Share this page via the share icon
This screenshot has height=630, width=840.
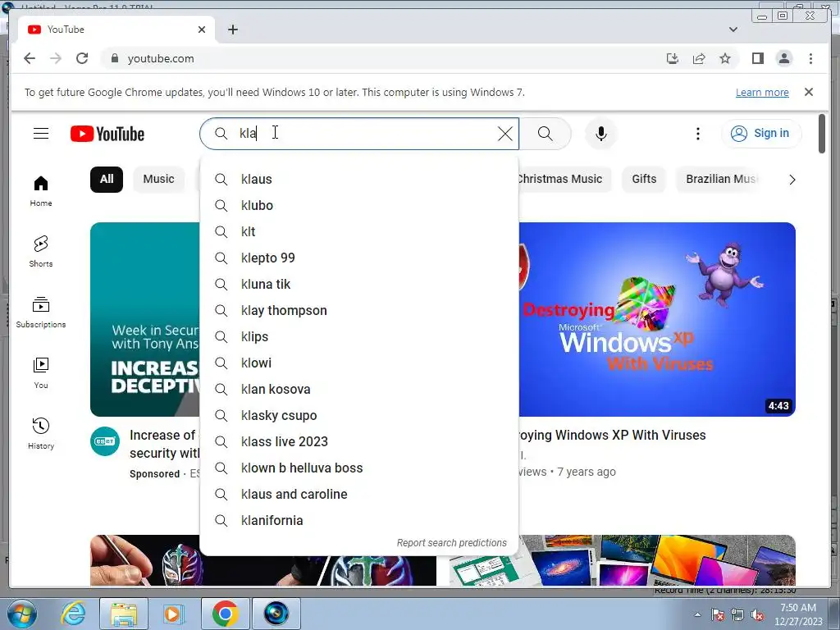699,58
